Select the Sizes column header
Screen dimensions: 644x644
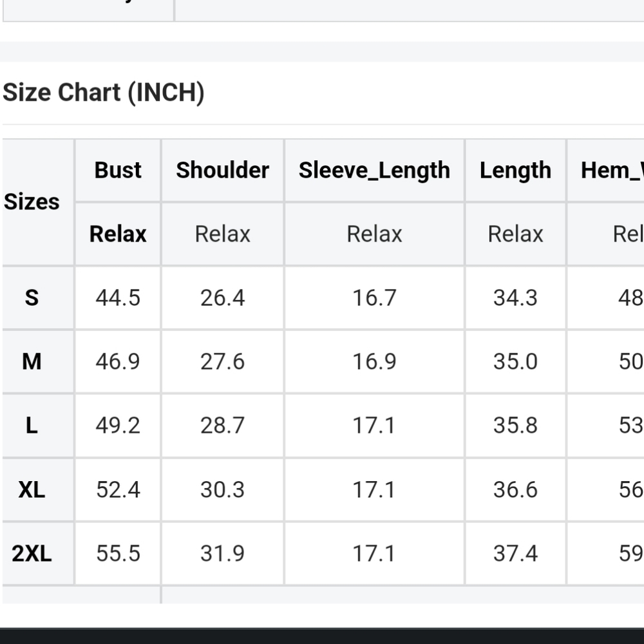point(32,202)
